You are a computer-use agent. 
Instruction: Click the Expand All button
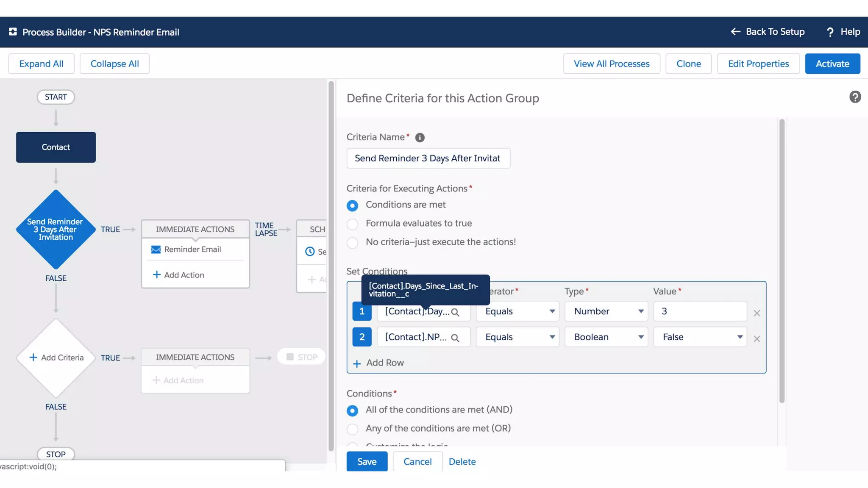42,64
